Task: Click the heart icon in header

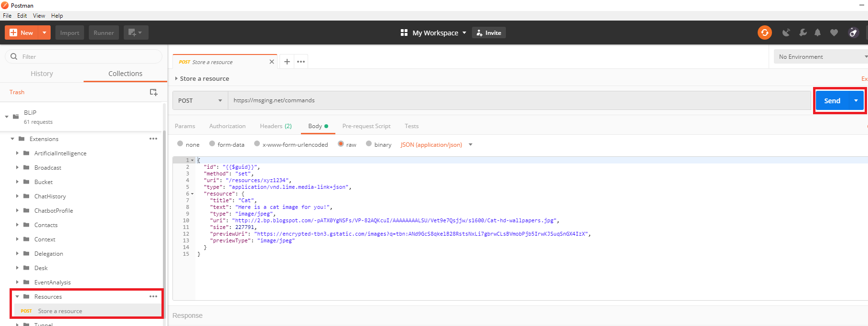Action: pyautogui.click(x=834, y=33)
